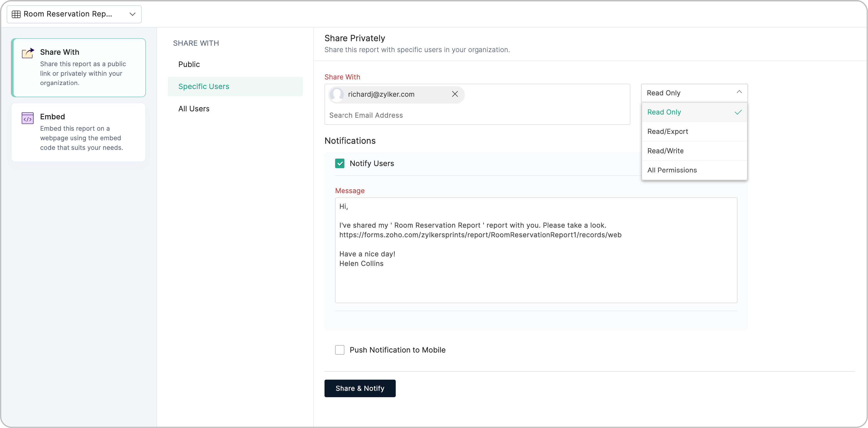
Task: Click the table icon beside the report title
Action: point(16,14)
